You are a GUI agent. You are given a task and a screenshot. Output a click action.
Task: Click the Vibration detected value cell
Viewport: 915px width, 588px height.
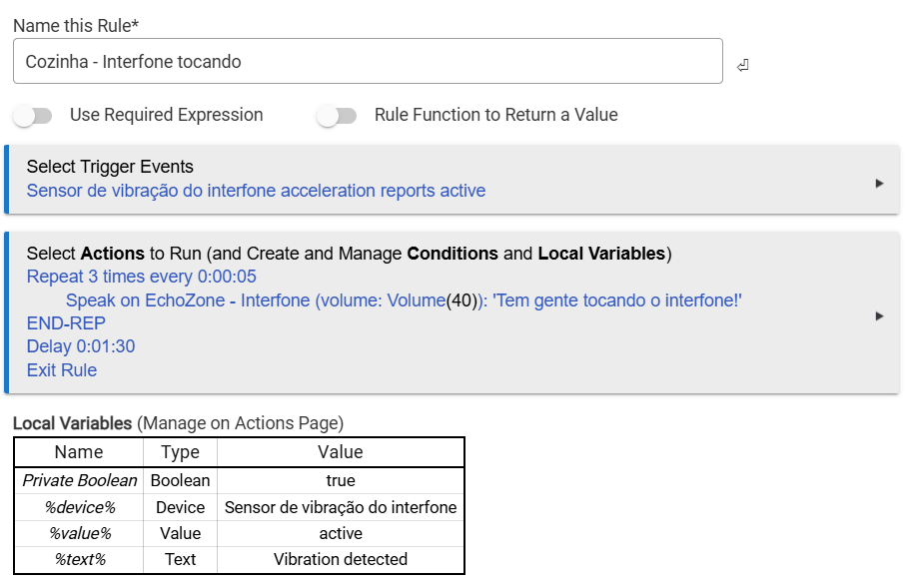point(341,559)
